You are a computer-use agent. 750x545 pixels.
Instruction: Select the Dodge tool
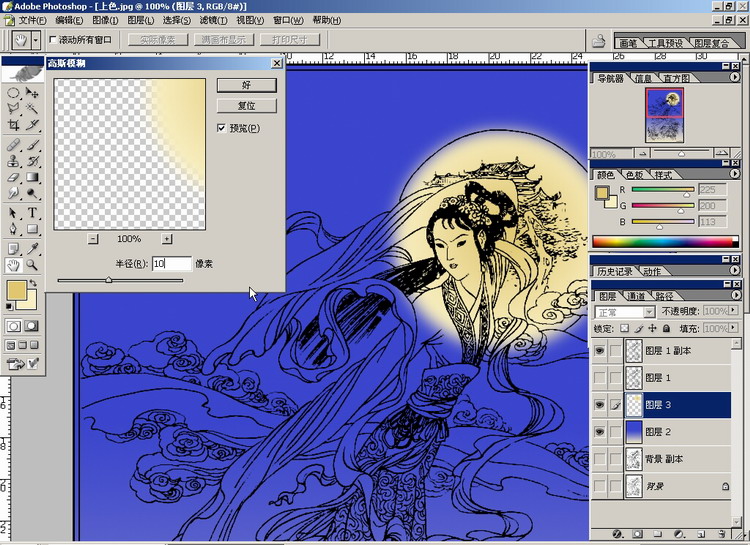tap(32, 193)
